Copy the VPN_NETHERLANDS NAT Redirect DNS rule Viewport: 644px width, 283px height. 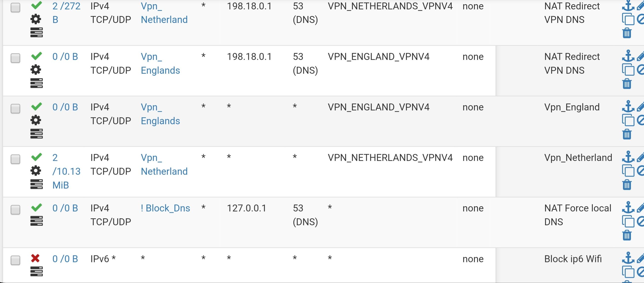628,19
